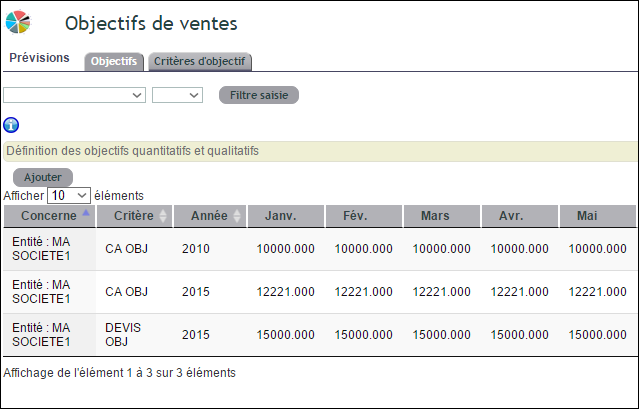Select CA OBJ in the 12221.000 row
This screenshot has width=639, height=409.
(x=126, y=292)
